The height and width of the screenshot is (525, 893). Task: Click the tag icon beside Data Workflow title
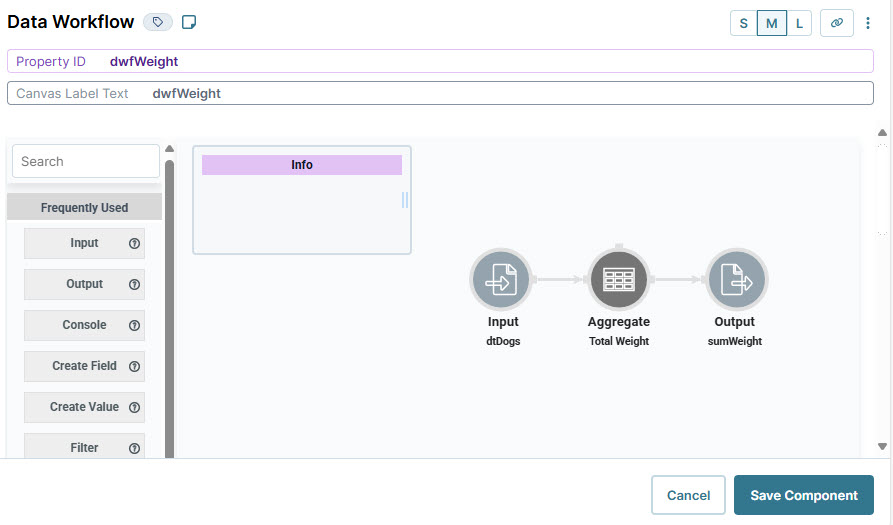point(158,22)
